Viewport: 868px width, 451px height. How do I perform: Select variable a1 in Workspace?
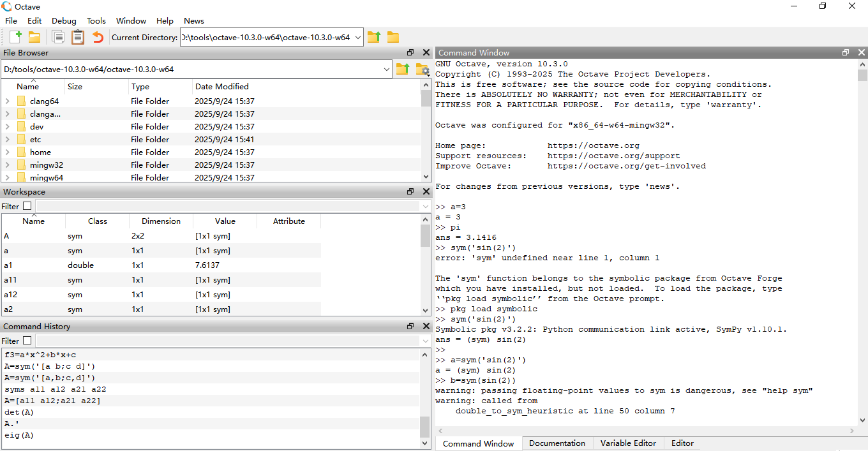(x=161, y=265)
